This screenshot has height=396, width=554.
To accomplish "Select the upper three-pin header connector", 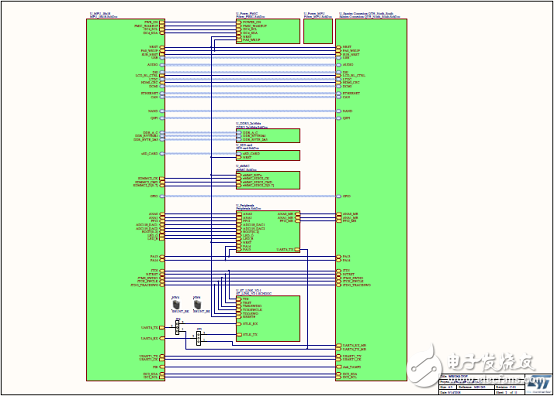I will click(x=177, y=327).
